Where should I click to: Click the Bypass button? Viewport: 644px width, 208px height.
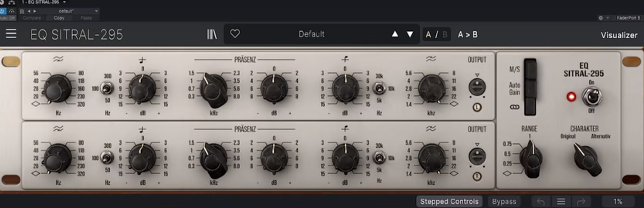coord(503,201)
